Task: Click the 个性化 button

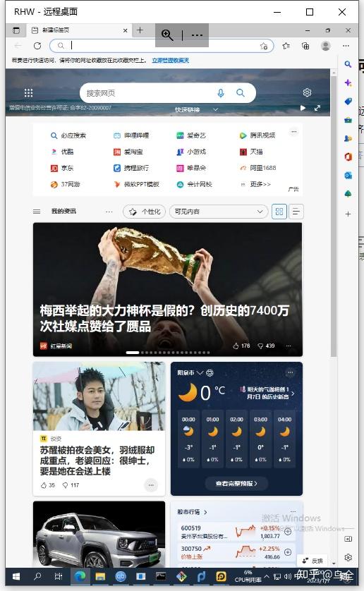Action: point(145,212)
